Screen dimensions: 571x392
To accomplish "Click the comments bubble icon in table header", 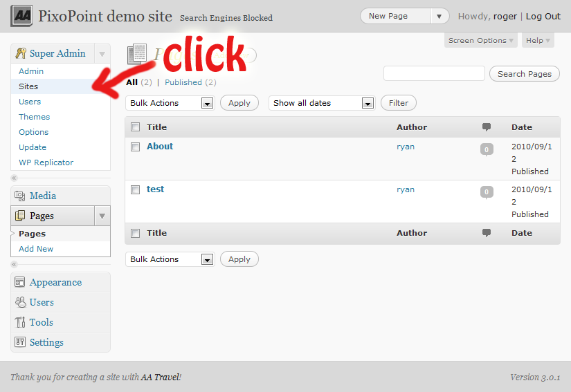I will click(x=487, y=127).
